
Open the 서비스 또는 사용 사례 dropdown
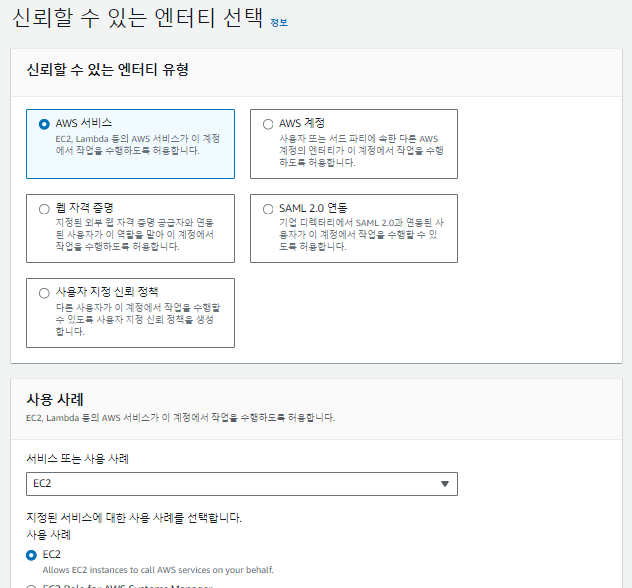point(242,484)
